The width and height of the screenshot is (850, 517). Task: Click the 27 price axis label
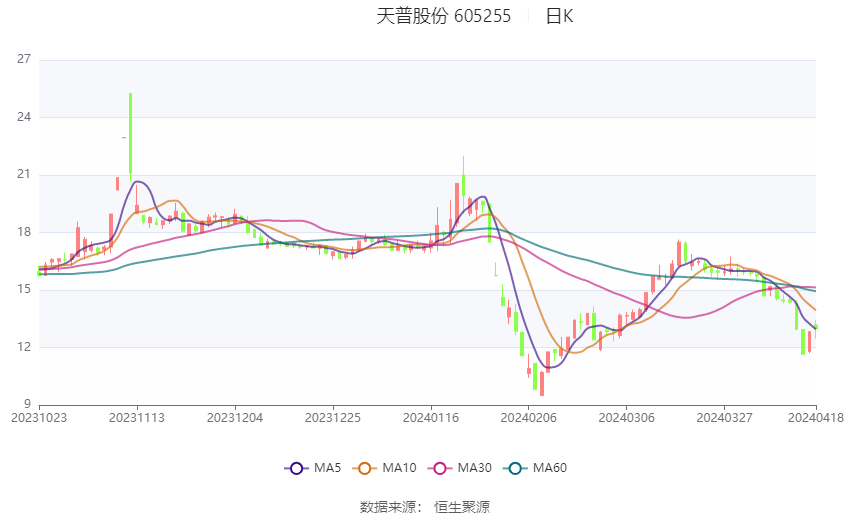[x=24, y=59]
